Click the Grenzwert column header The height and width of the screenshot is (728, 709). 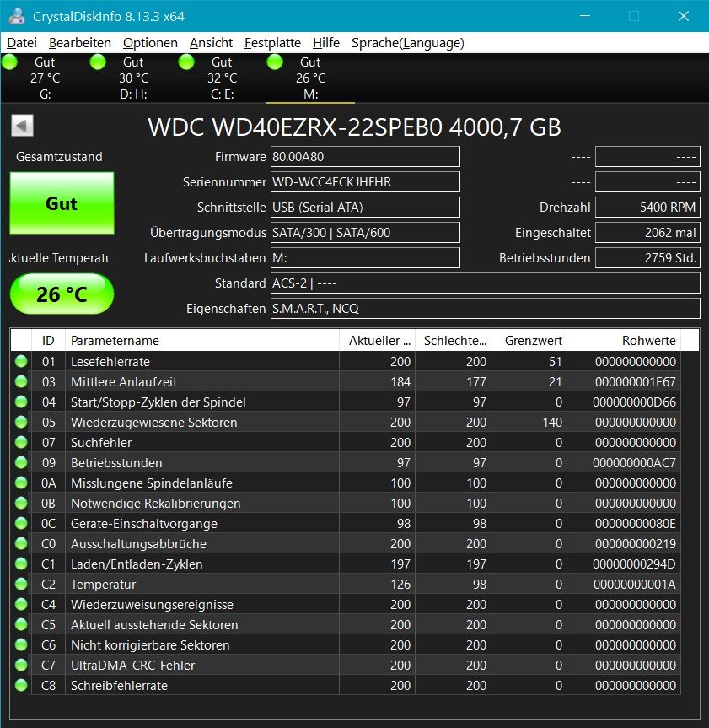[x=529, y=340]
